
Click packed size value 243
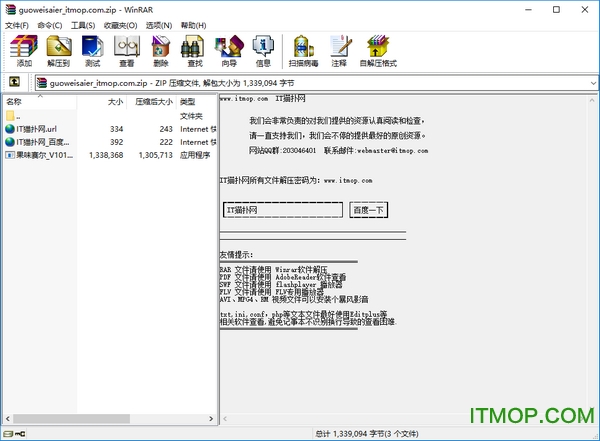[x=166, y=129]
